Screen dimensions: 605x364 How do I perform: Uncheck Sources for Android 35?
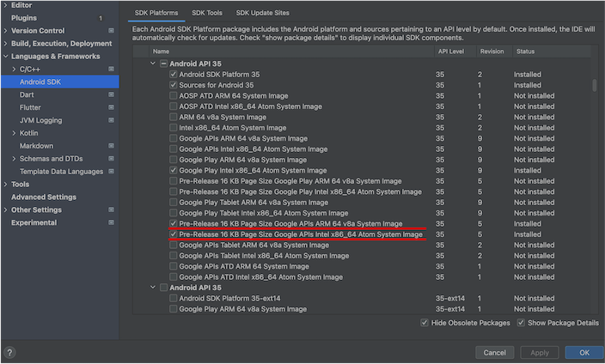174,85
